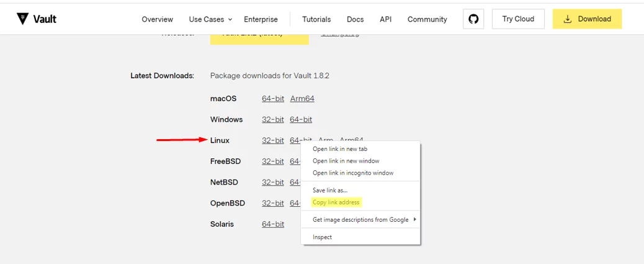Download macOS 64-bit package

click(x=273, y=99)
